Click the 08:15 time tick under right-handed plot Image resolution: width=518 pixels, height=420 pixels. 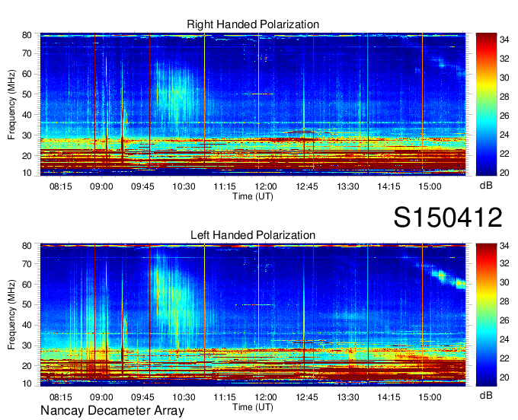[60, 186]
